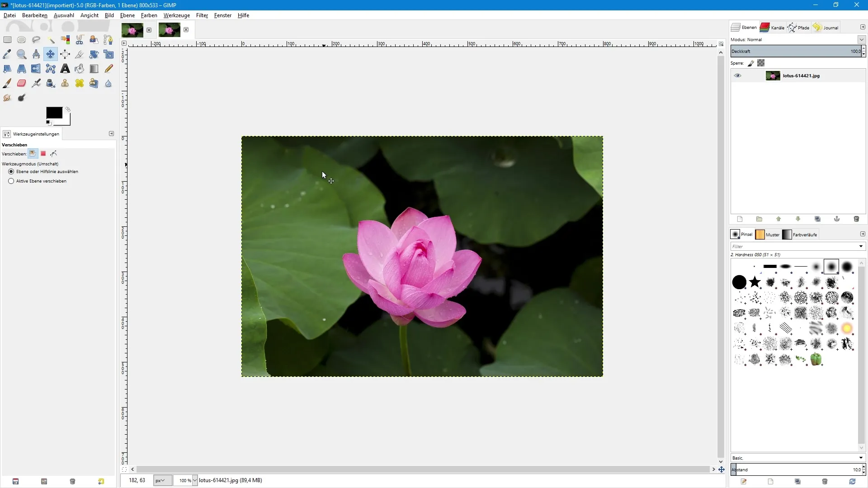The image size is (868, 488).
Task: Select the Move tool
Action: click(x=51, y=54)
